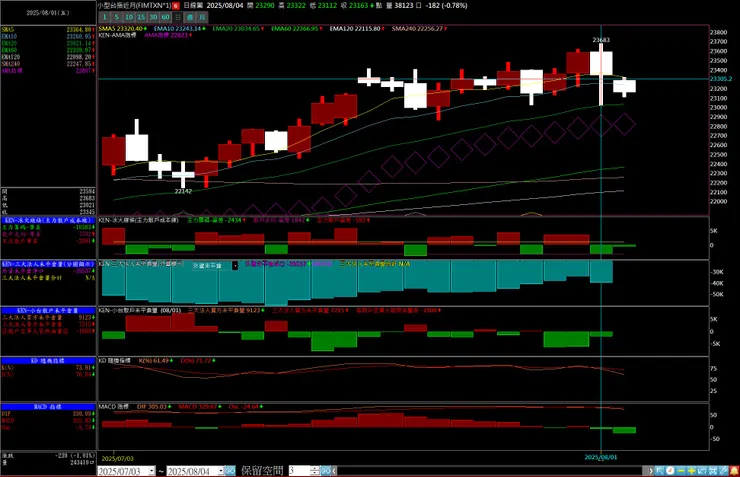Image resolution: width=740 pixels, height=477 pixels.
Task: Click the EMA60 22366.95 legend label
Action: point(294,29)
